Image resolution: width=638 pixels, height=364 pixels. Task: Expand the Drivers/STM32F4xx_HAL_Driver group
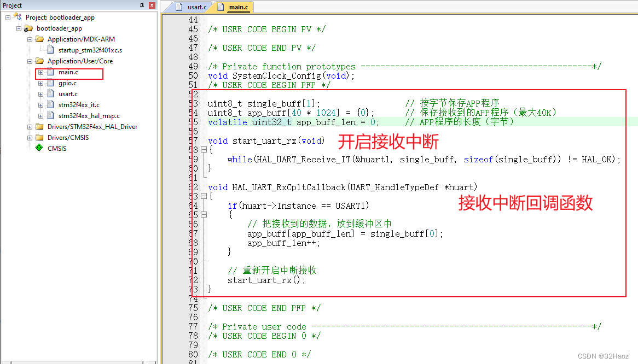[30, 127]
